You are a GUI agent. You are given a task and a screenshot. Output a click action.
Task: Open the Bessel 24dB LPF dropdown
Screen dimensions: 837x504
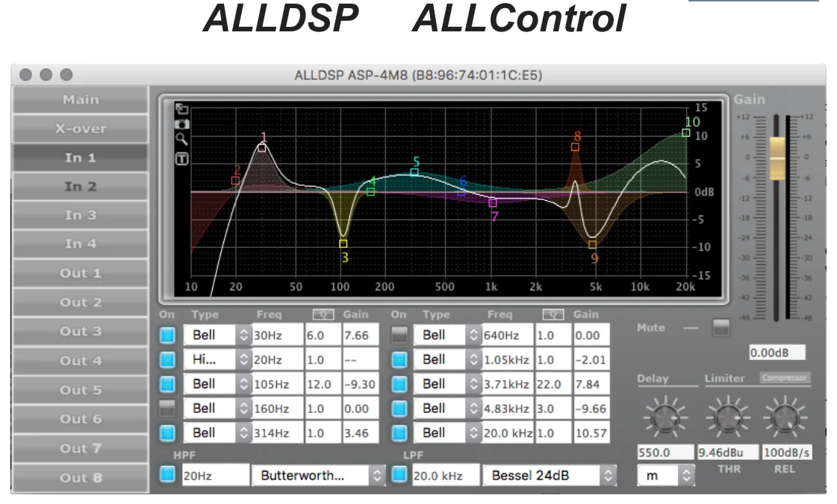549,475
